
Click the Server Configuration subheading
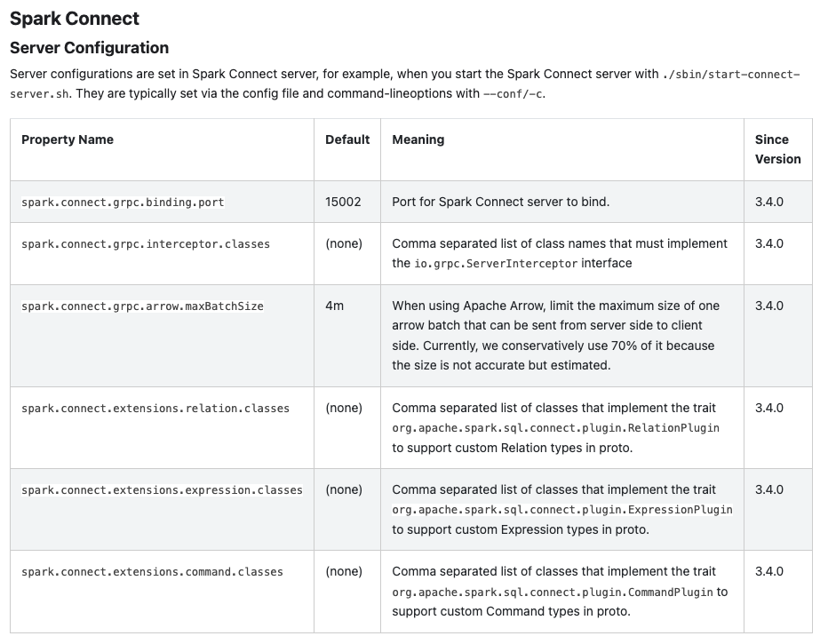89,47
